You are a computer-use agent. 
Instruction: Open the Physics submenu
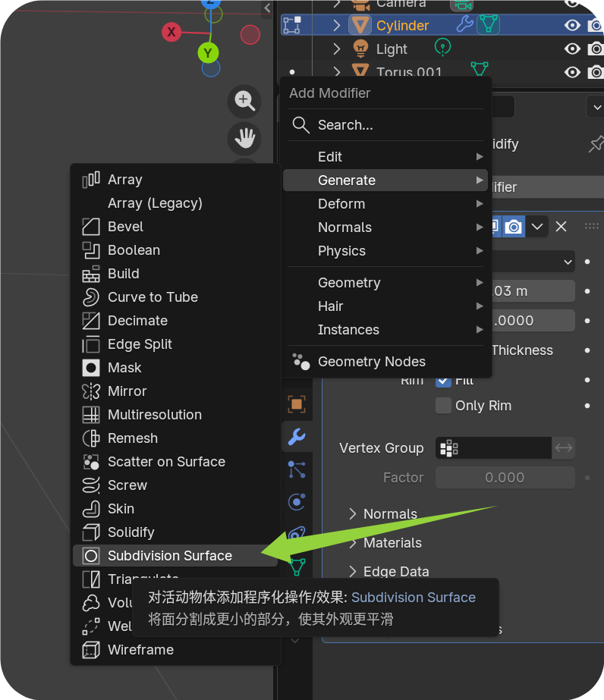click(x=385, y=251)
